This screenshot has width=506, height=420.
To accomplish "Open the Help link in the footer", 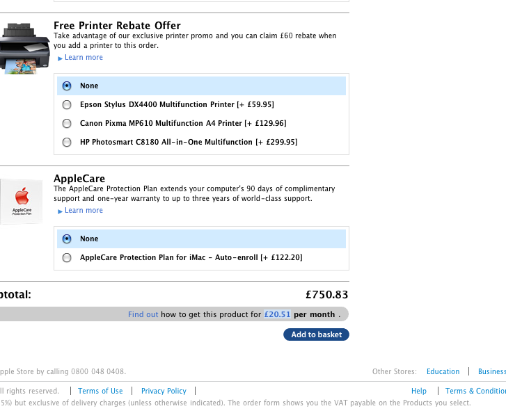I will 419,391.
